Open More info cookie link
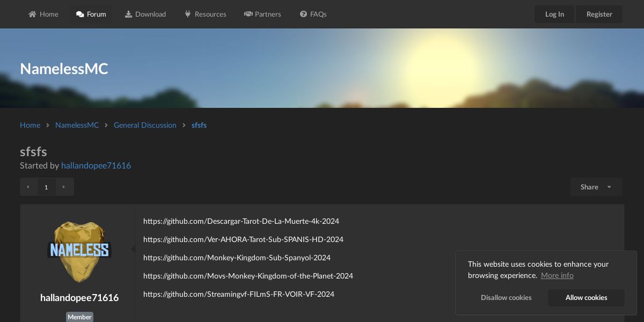Viewport: 644px width, 322px height. click(x=557, y=275)
